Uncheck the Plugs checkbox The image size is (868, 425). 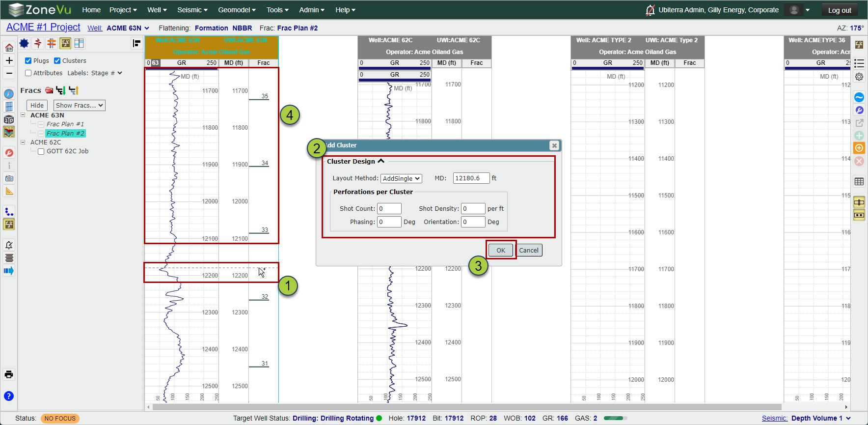point(28,61)
